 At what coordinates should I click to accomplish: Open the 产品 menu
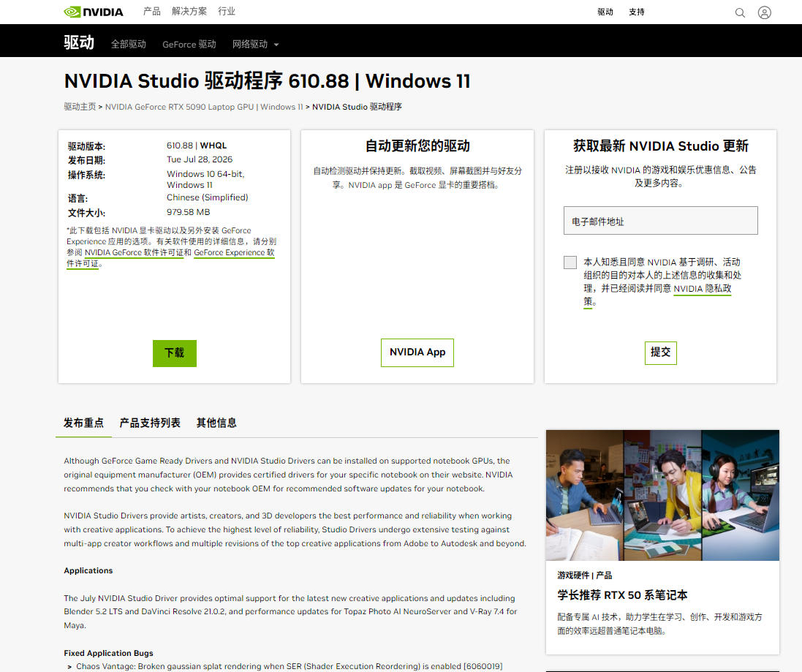click(x=152, y=11)
